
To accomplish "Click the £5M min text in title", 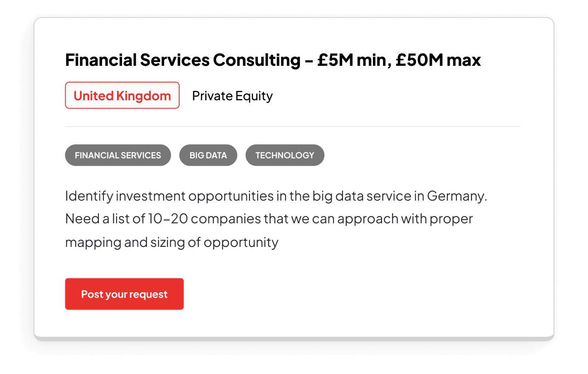I will point(352,59).
